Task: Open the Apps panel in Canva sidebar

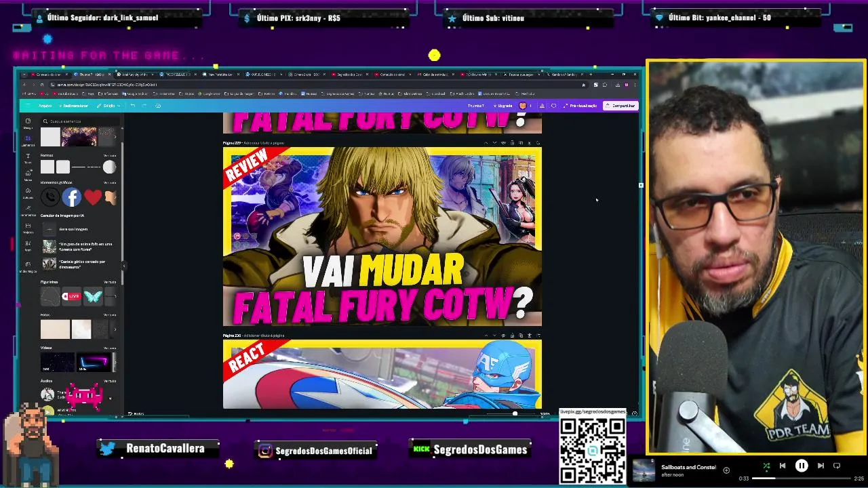Action: pos(28,245)
